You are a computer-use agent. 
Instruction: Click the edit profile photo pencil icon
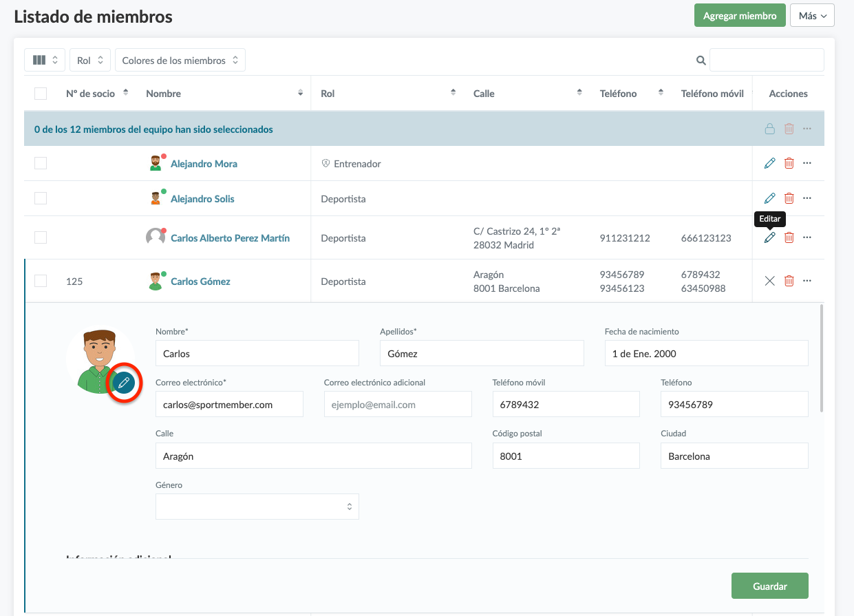point(124,383)
